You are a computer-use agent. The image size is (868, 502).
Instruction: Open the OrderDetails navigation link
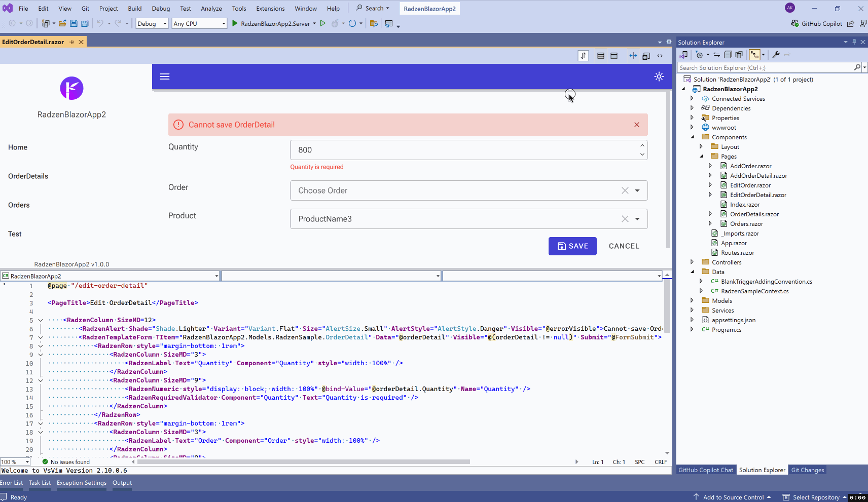point(28,176)
